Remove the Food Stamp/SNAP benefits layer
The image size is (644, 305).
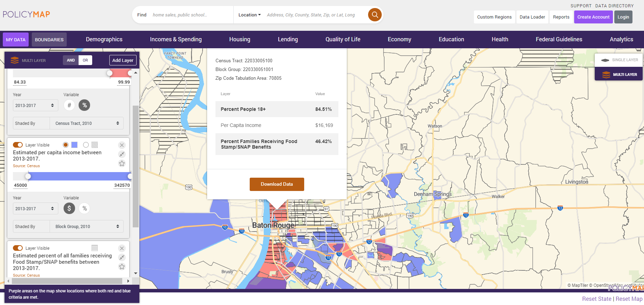click(x=122, y=248)
